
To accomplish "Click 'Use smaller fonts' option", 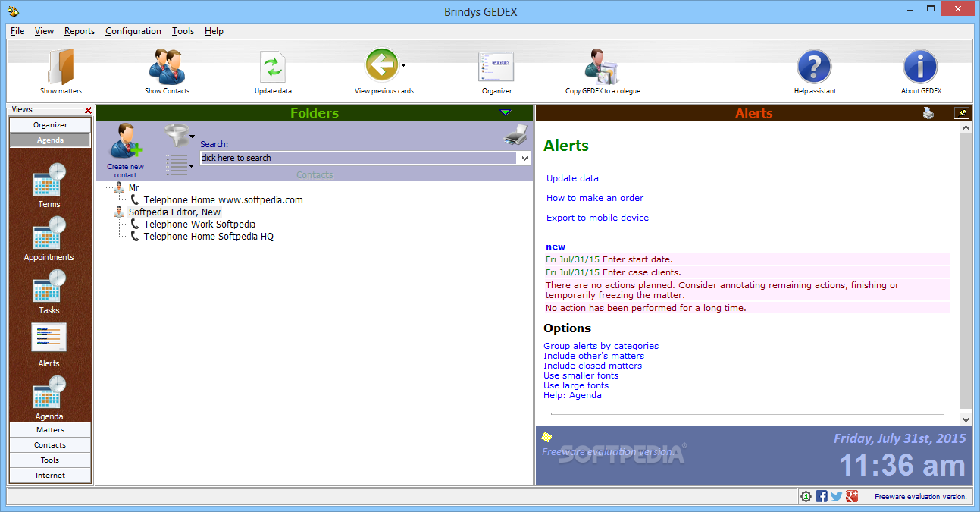I will (581, 375).
